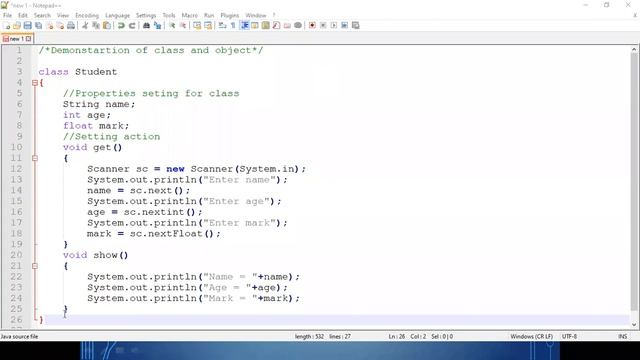Toggle 'INS' insert mode in status bar
Screen dimensions: 640x360
click(x=622, y=336)
